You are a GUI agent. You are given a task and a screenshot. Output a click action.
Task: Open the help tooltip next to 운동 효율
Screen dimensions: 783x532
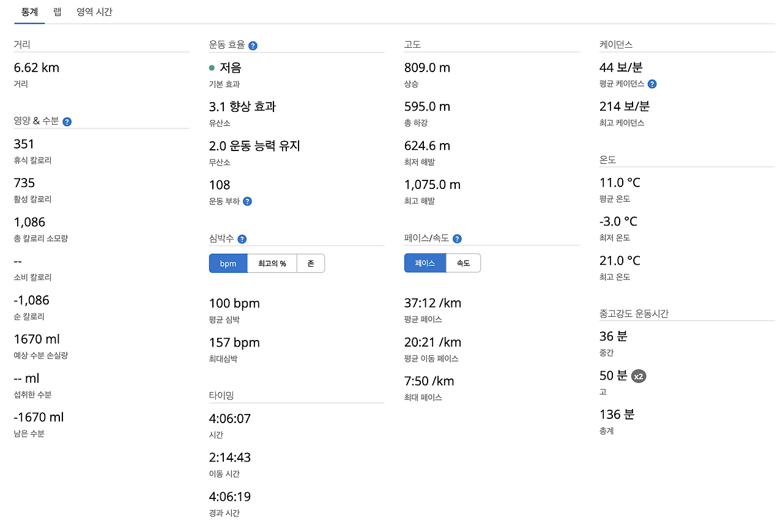tap(252, 45)
